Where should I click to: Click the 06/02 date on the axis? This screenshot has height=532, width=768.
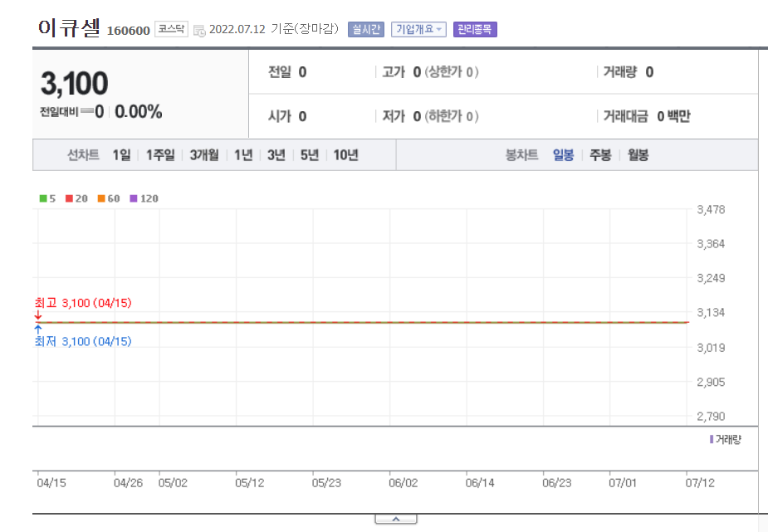tap(404, 483)
